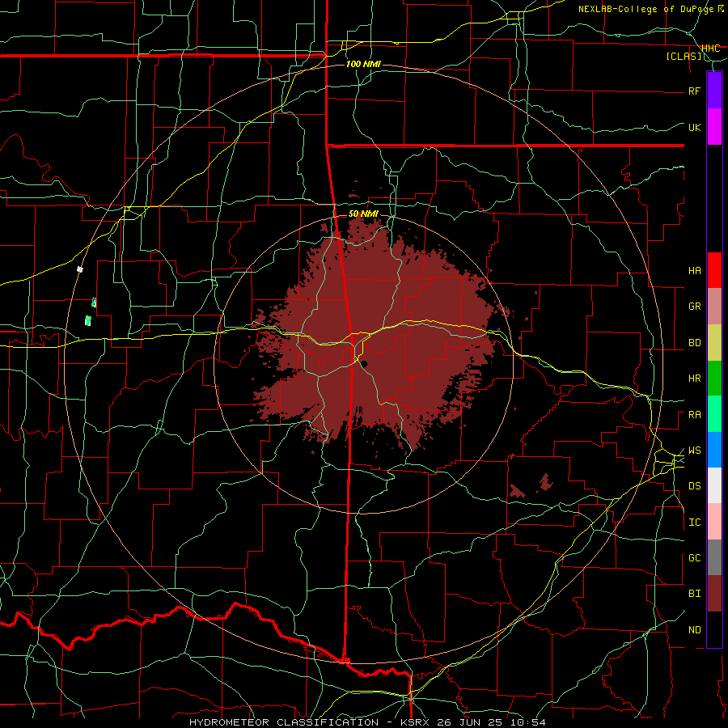The image size is (728, 728).
Task: Click the Hydrometeor Classification KSRX timestamp caption
Action: [x=367, y=722]
